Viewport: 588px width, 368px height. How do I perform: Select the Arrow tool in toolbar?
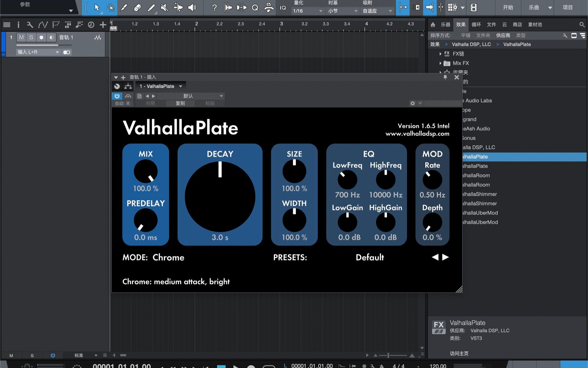click(97, 7)
